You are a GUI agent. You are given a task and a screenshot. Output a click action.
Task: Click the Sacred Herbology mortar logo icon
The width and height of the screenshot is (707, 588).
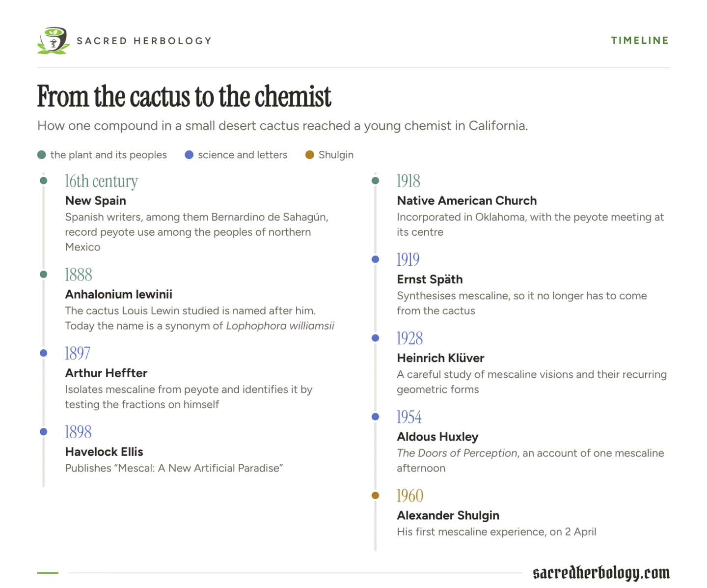(53, 41)
